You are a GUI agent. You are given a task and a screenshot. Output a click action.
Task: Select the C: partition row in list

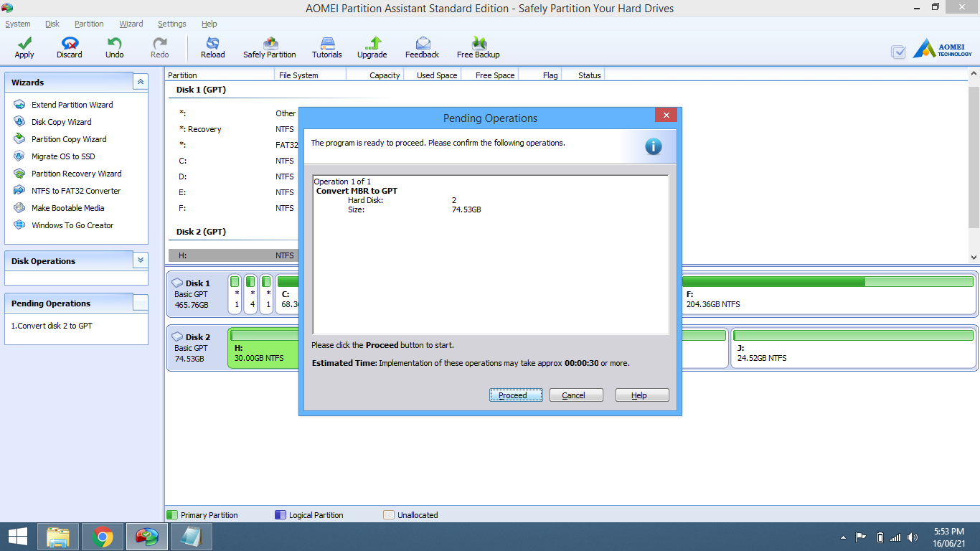coord(233,161)
